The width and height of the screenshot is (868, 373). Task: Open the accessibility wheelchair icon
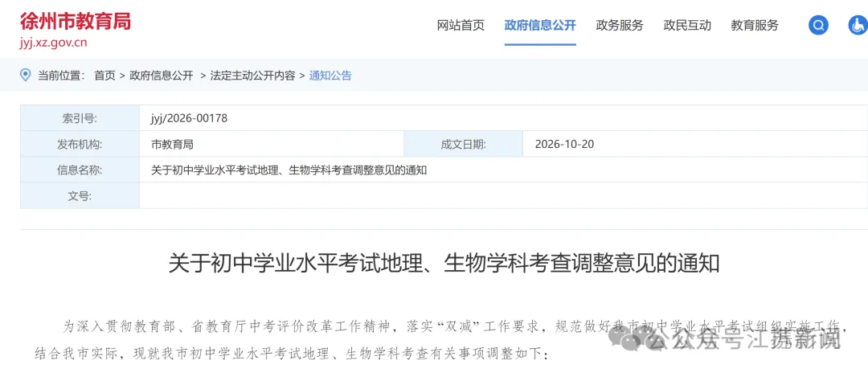(x=858, y=25)
